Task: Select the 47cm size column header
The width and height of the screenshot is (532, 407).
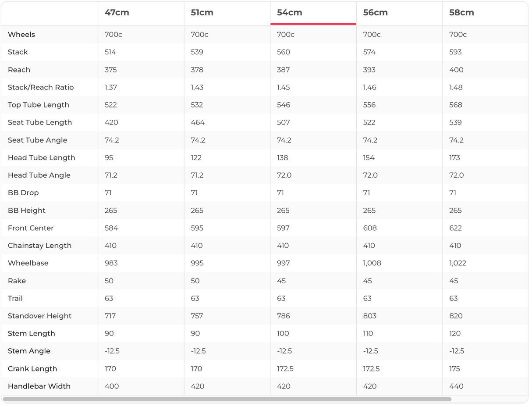Action: coord(117,13)
